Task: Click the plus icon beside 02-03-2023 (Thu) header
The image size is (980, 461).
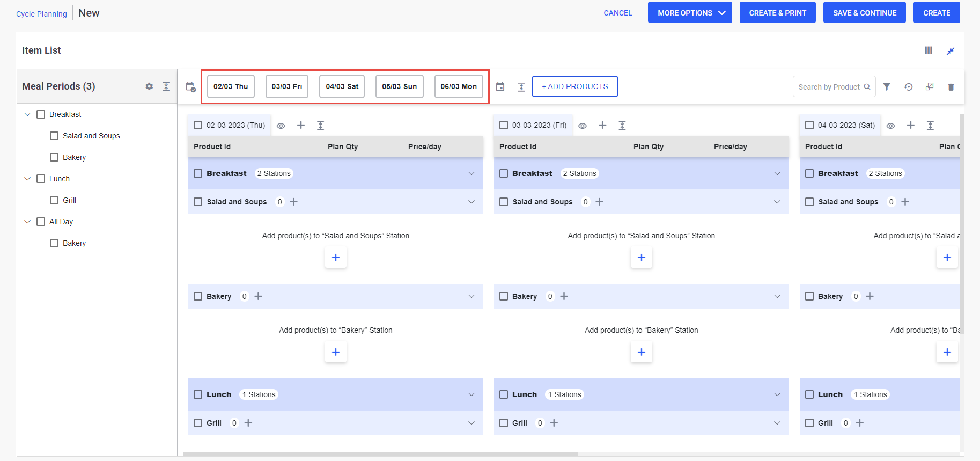Action: pyautogui.click(x=301, y=125)
